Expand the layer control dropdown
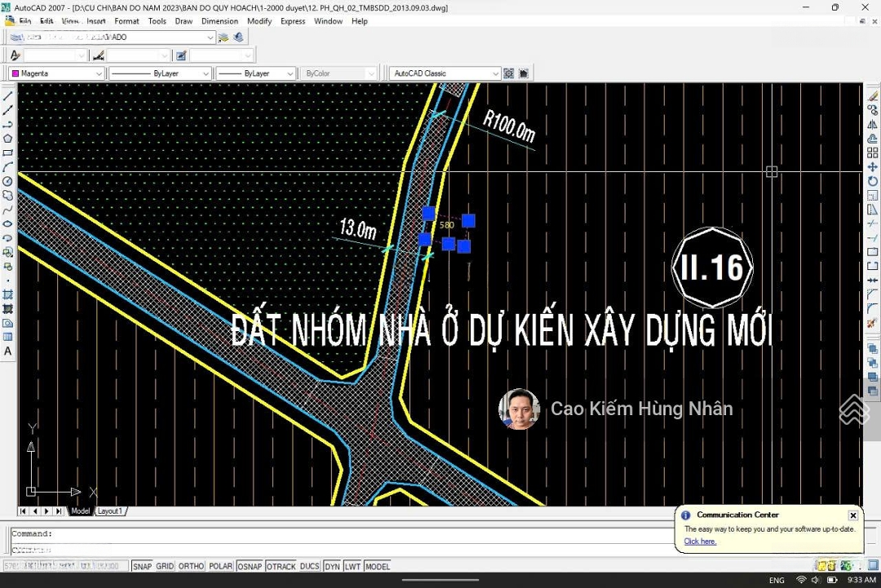Viewport: 881px width, 588px height. (210, 38)
